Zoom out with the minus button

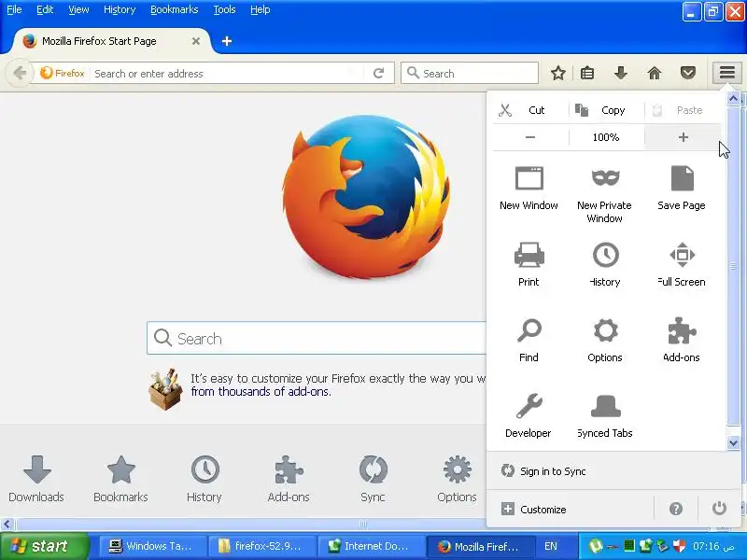coord(530,137)
